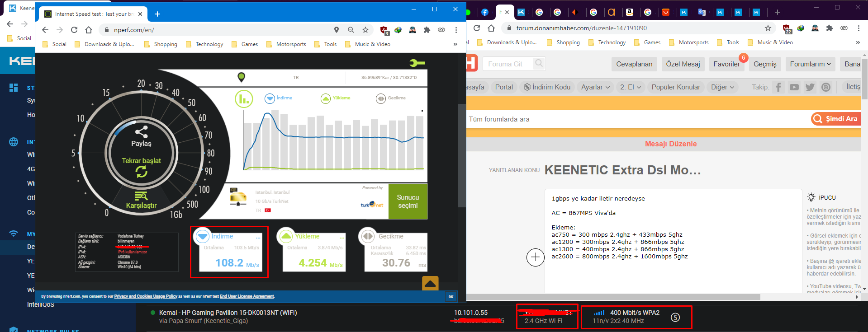Click forum page horizontal scrollbar
The height and width of the screenshot is (332, 868).
pyautogui.click(x=613, y=297)
